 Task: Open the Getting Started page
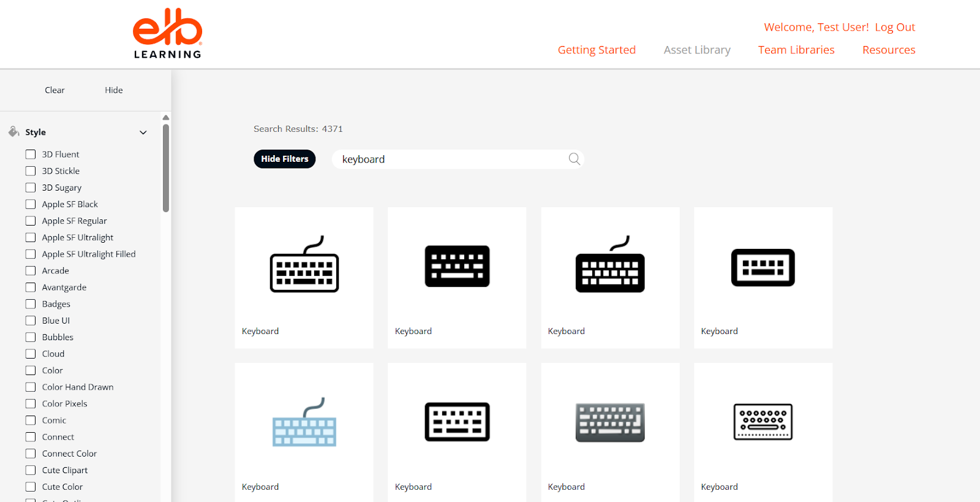597,50
